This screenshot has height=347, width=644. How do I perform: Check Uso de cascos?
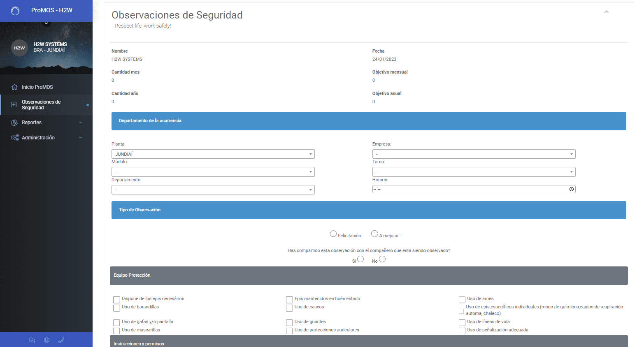click(289, 308)
